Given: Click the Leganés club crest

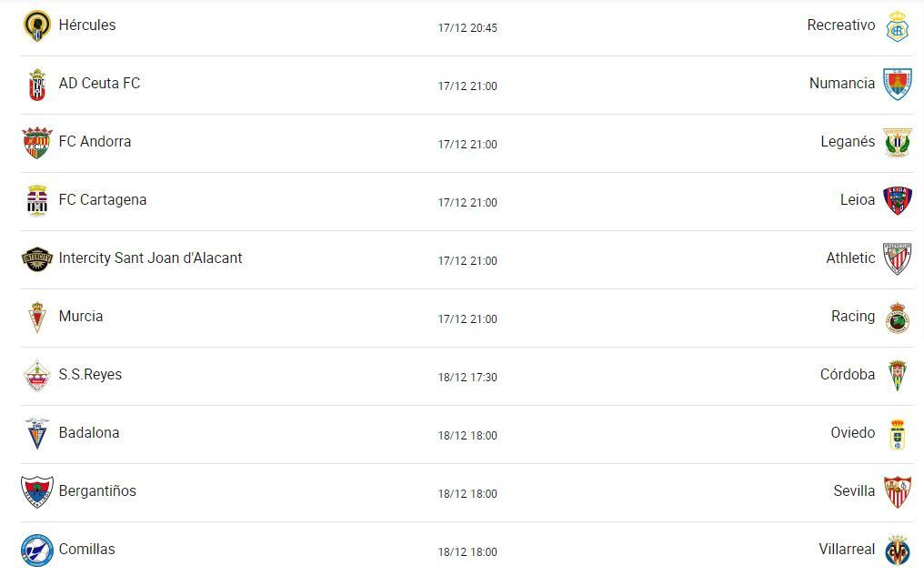Looking at the screenshot, I should tap(897, 142).
